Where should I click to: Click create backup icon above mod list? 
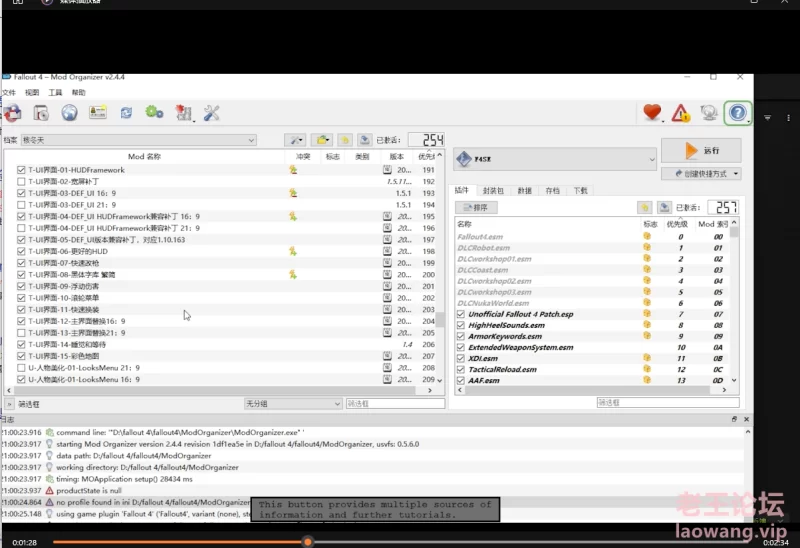pyautogui.click(x=364, y=140)
